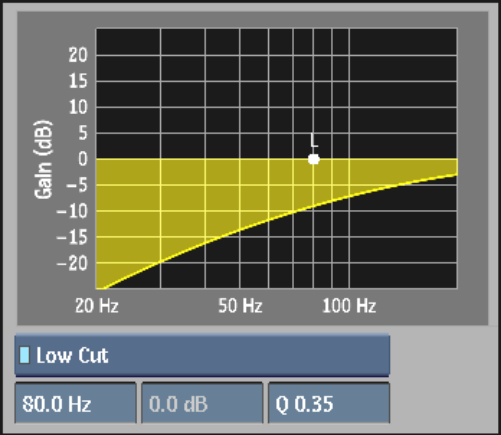Click the 0 dB gain axis label
Screen dimensions: 501x435
[83, 159]
